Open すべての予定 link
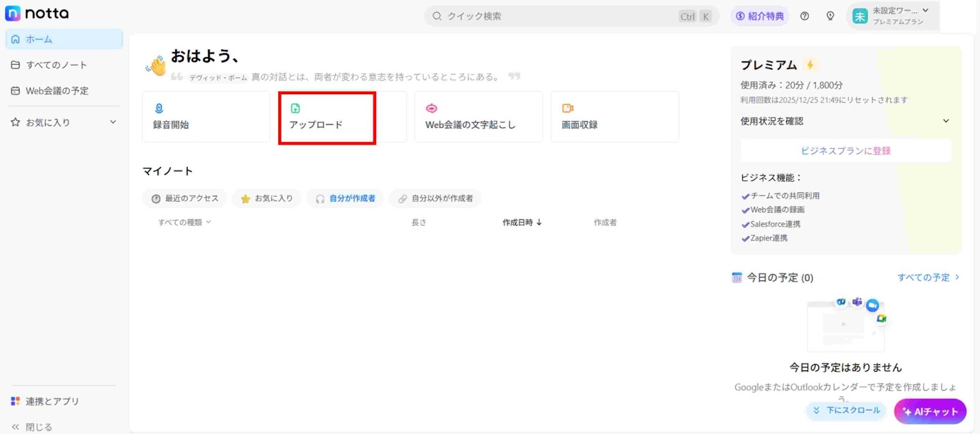 click(929, 277)
